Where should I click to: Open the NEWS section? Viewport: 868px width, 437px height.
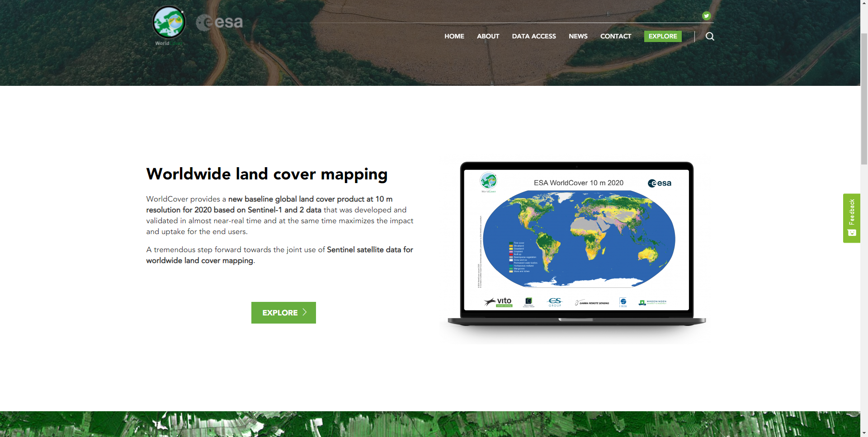578,36
